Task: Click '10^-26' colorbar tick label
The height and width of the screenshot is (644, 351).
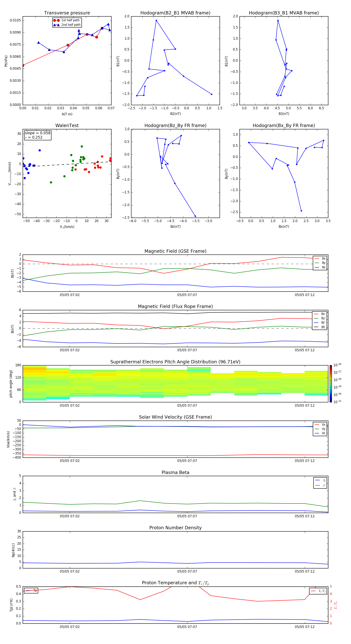Action: coord(337,365)
